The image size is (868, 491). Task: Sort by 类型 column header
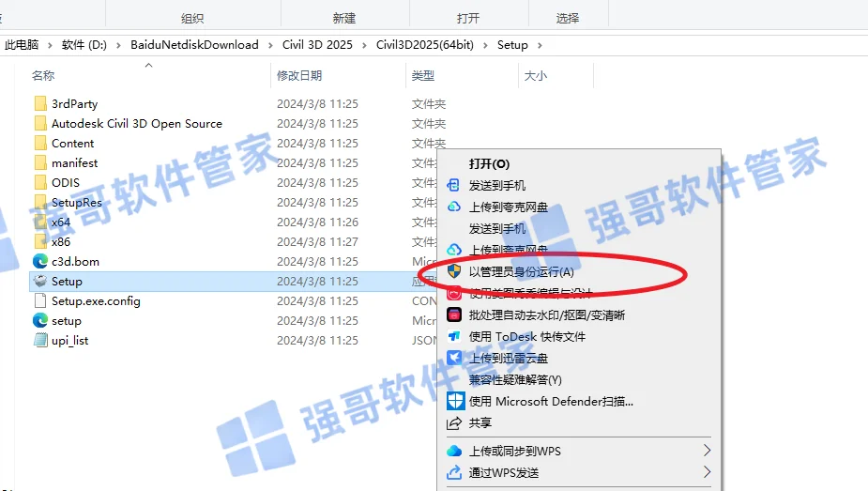coord(423,76)
